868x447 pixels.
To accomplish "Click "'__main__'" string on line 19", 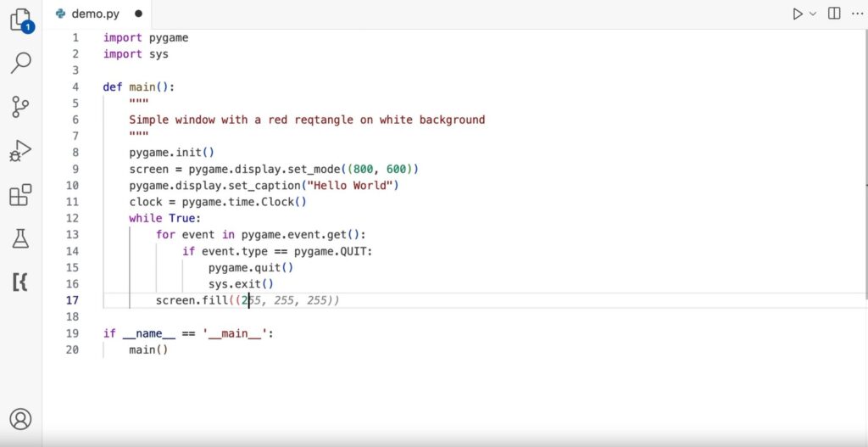I will [x=235, y=333].
